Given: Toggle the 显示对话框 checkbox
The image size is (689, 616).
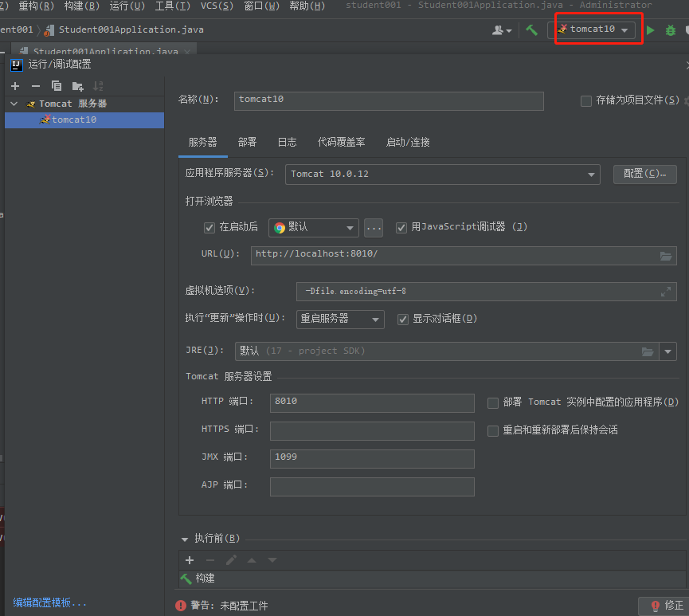Looking at the screenshot, I should (x=403, y=320).
